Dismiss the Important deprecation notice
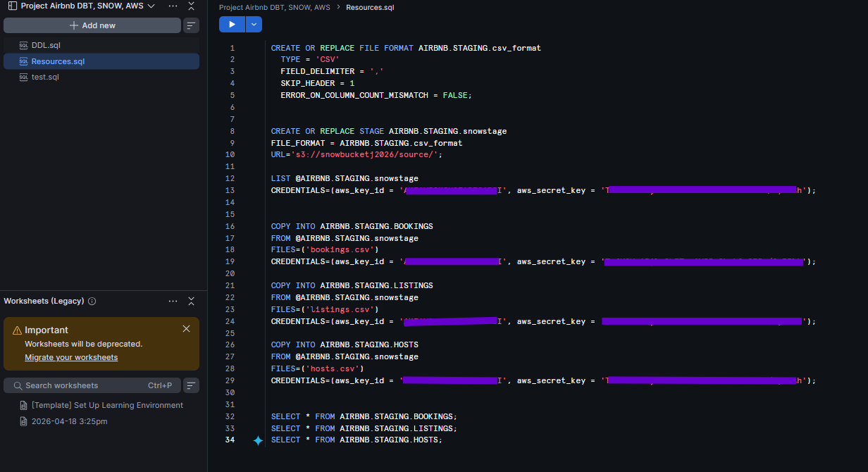Screen dimensions: 868x472 pos(186,329)
